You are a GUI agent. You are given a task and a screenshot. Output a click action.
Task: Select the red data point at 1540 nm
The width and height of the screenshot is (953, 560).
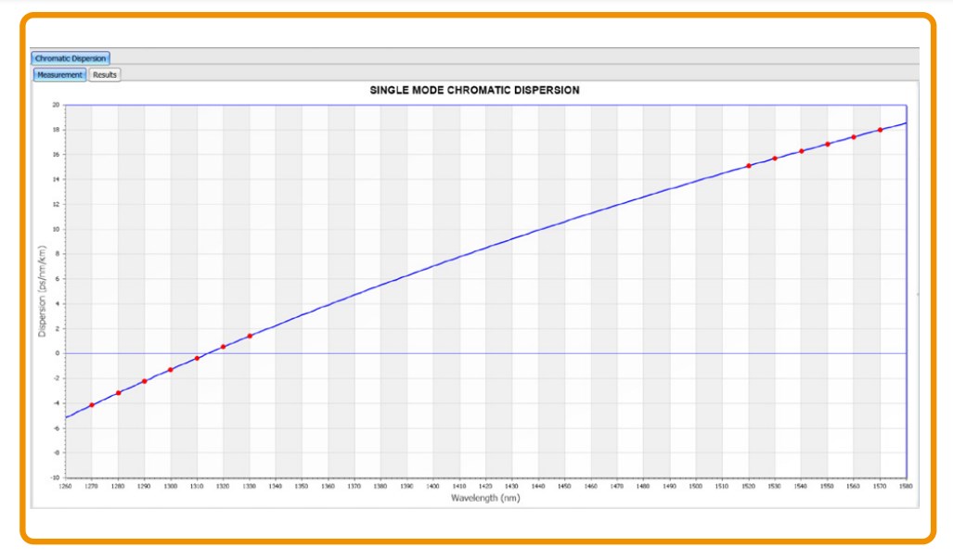point(802,151)
